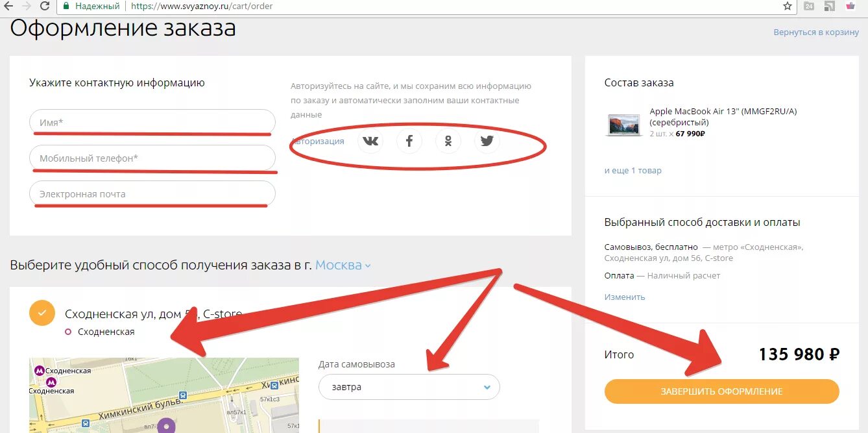Click the Завершить оформление button
868x433 pixels.
click(x=722, y=391)
